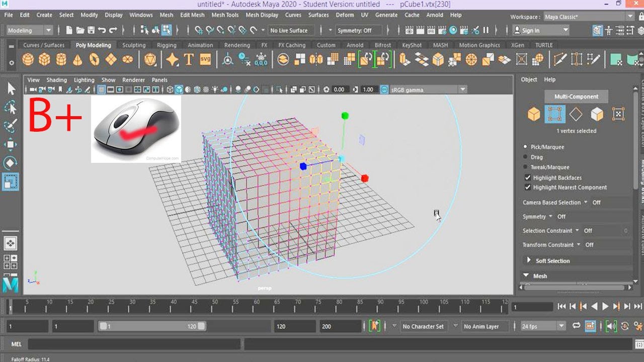The width and height of the screenshot is (644, 362).
Task: Click the Vertex selection mode icon
Action: 555,115
